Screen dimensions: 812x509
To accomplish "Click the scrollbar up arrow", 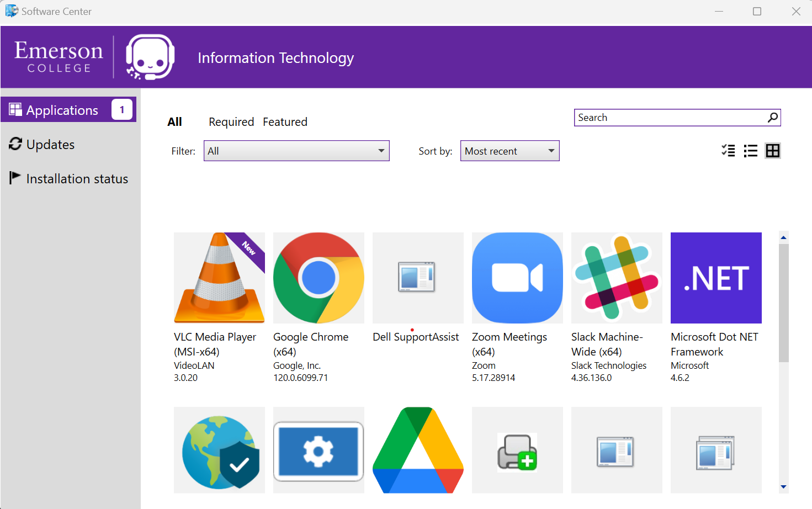I will coord(783,237).
